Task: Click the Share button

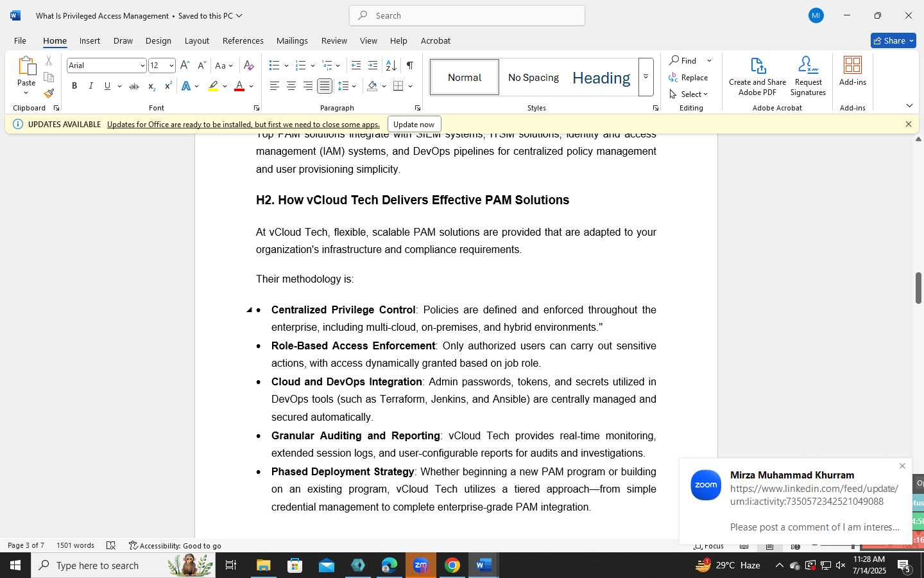Action: [x=893, y=40]
